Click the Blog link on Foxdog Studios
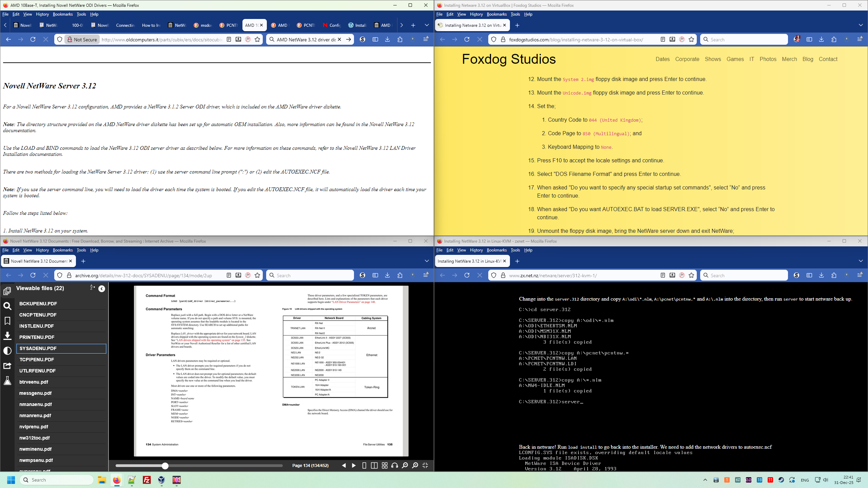The width and height of the screenshot is (868, 488). (x=808, y=59)
